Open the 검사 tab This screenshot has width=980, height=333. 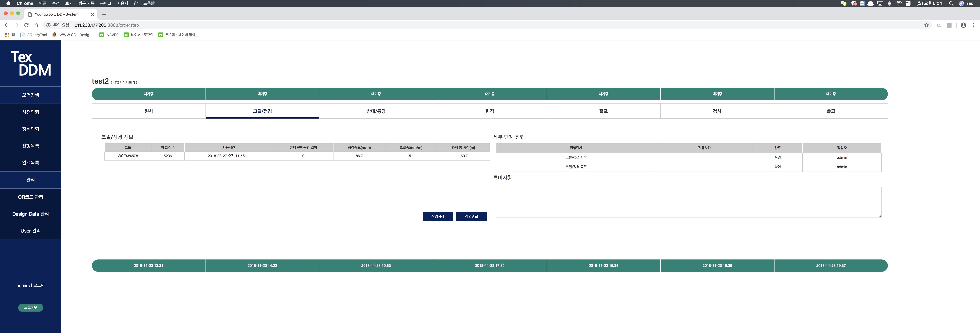pos(717,111)
